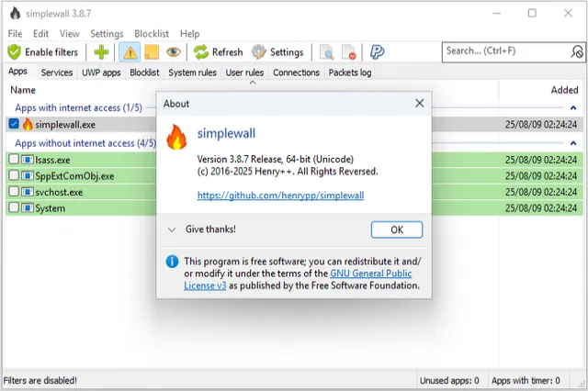Click OK in the About dialog
This screenshot has width=588, height=391.
pyautogui.click(x=397, y=229)
